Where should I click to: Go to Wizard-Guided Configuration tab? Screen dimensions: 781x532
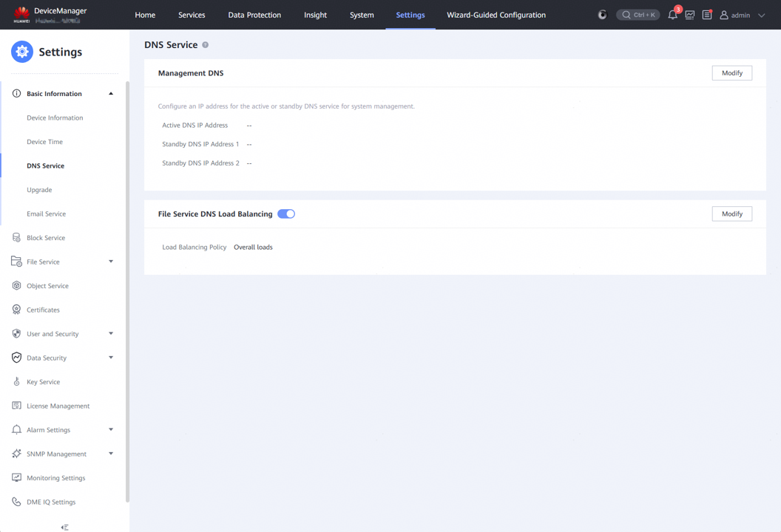click(496, 15)
